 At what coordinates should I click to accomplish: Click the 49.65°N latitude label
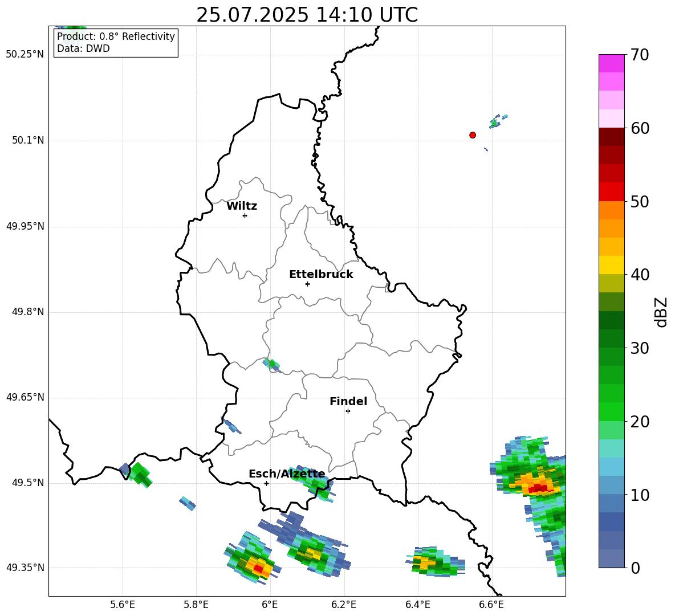pos(25,397)
